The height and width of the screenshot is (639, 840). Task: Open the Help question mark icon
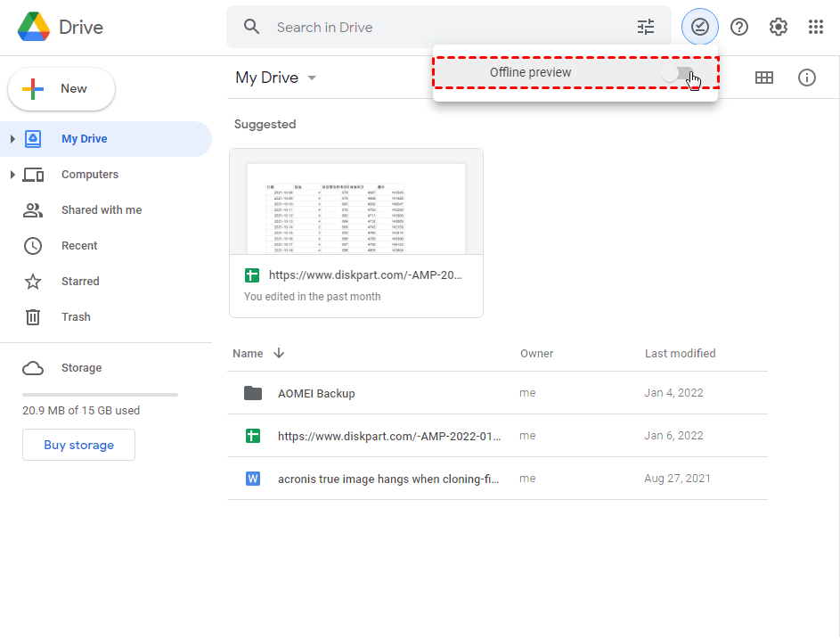pos(739,27)
